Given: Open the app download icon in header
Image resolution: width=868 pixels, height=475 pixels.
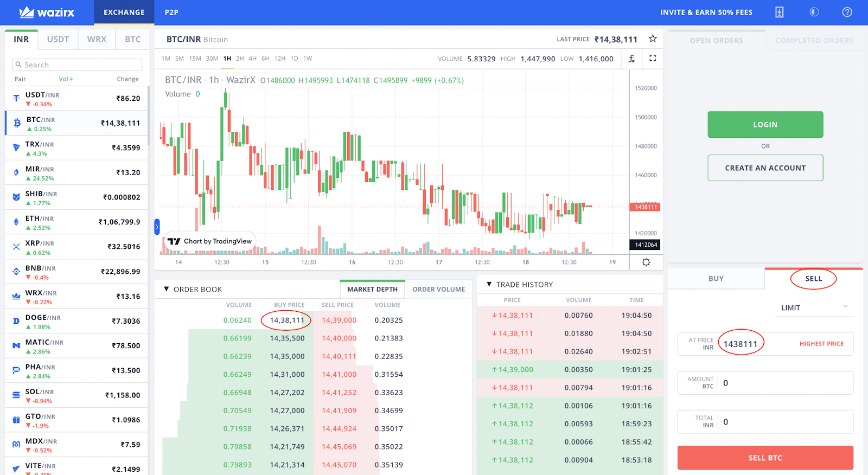Looking at the screenshot, I should pyautogui.click(x=779, y=12).
